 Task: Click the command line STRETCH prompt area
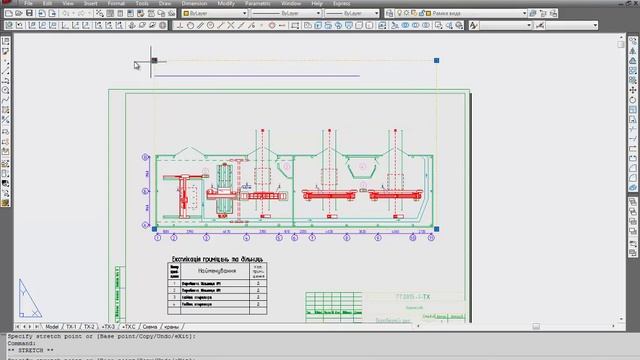pyautogui.click(x=31, y=351)
